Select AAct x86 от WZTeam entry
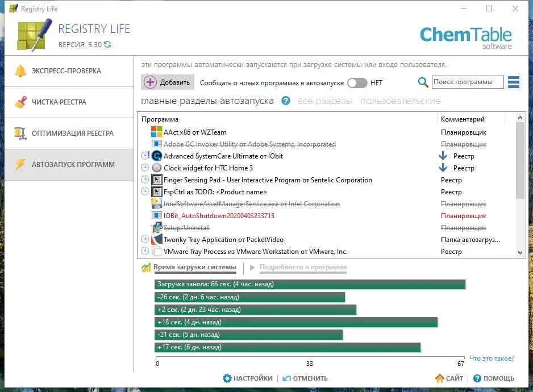 click(x=195, y=132)
